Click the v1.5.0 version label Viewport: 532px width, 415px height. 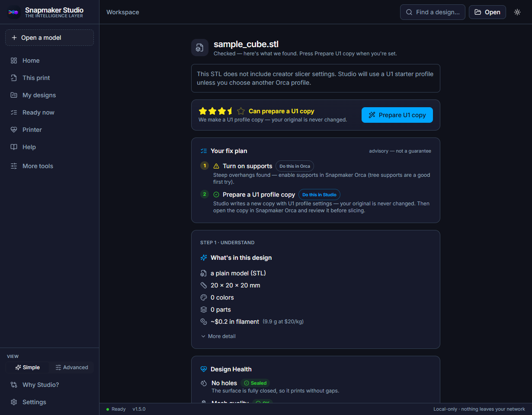pyautogui.click(x=139, y=409)
